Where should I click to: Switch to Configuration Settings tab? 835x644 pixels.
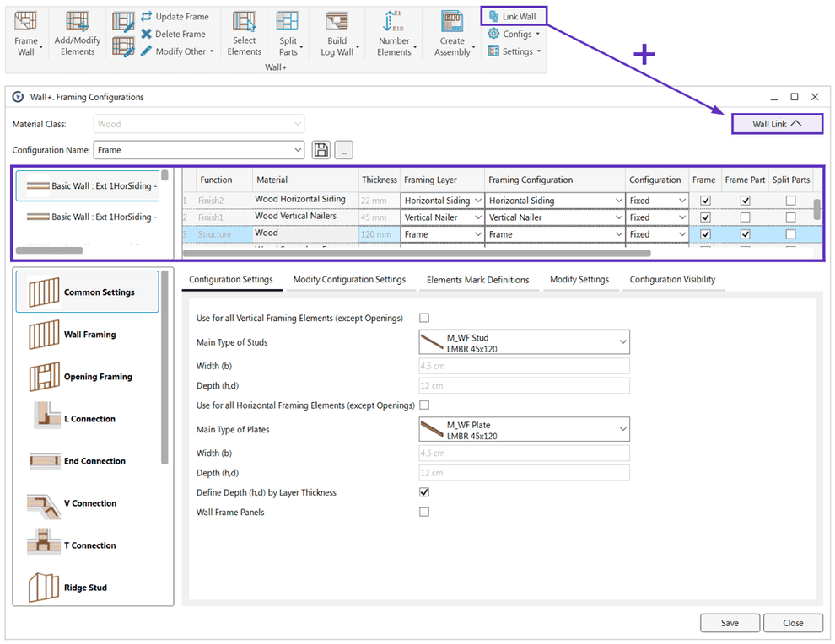pyautogui.click(x=231, y=279)
